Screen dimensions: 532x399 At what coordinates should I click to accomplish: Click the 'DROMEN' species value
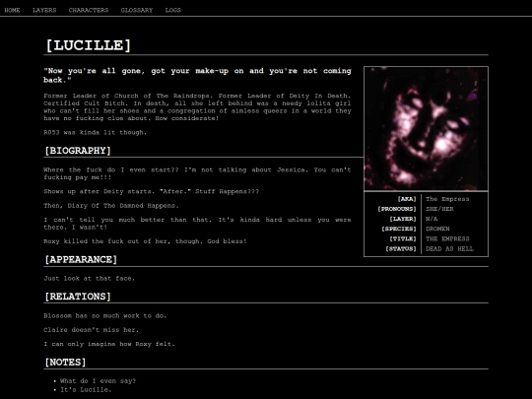click(437, 229)
